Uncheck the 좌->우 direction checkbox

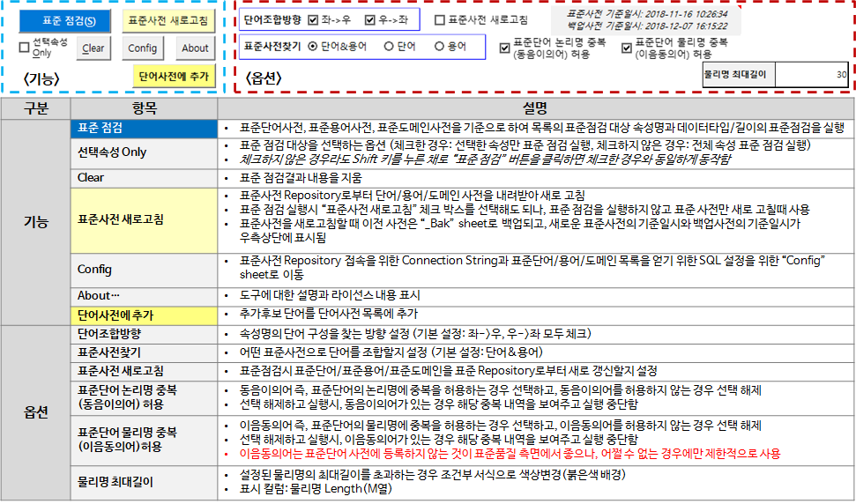(x=313, y=20)
